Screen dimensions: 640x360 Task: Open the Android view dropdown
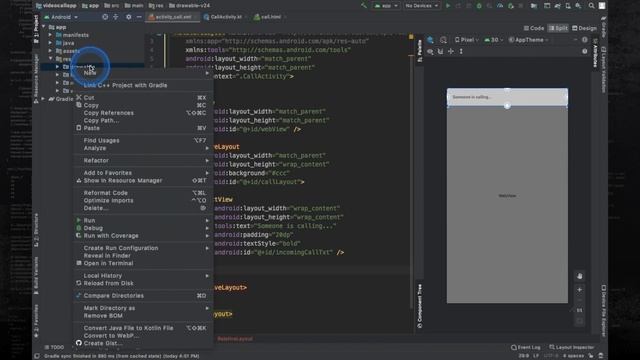pos(61,17)
